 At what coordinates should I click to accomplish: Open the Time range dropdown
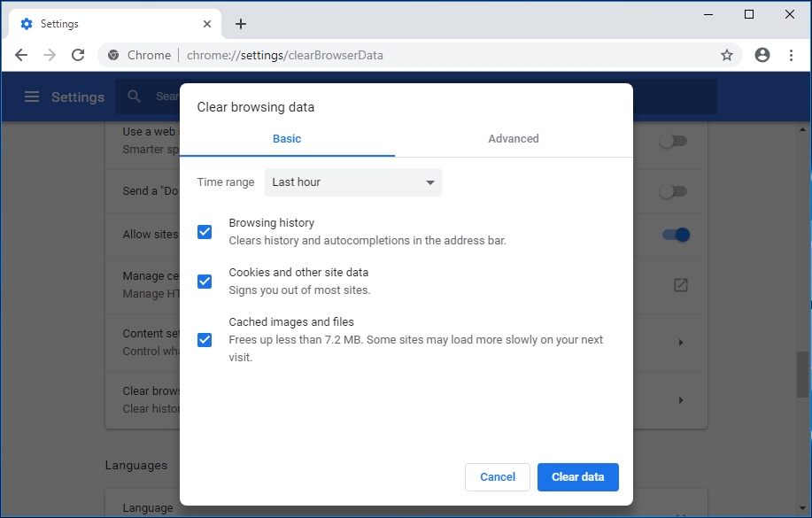pyautogui.click(x=352, y=182)
